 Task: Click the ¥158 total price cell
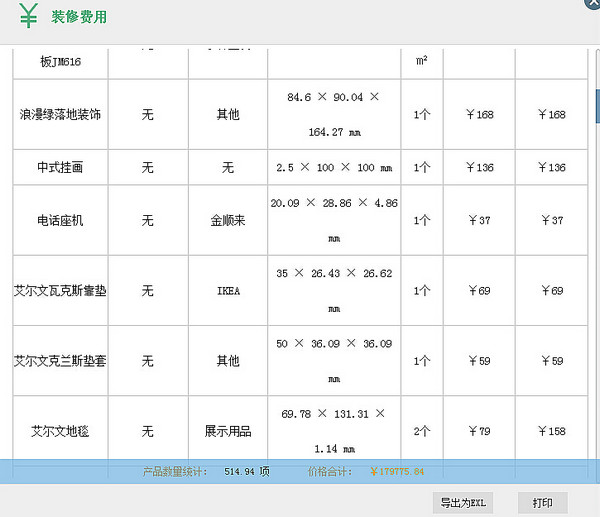pos(551,431)
